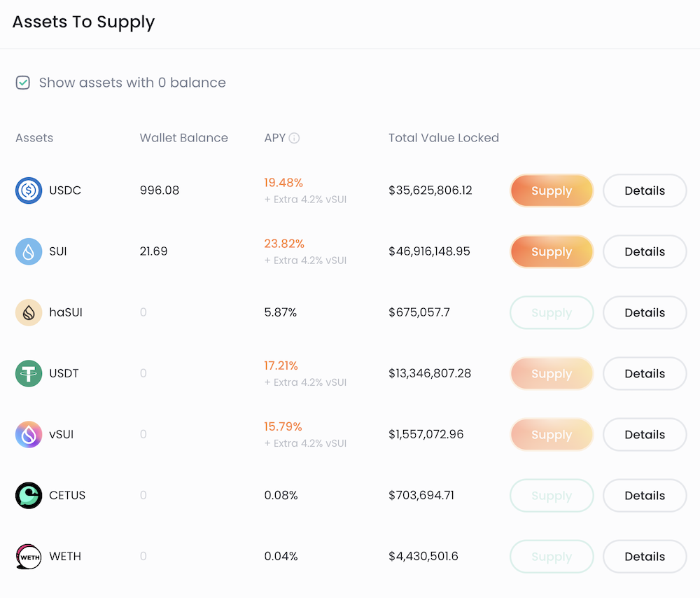
Task: Open Details for SUI
Action: click(x=644, y=251)
